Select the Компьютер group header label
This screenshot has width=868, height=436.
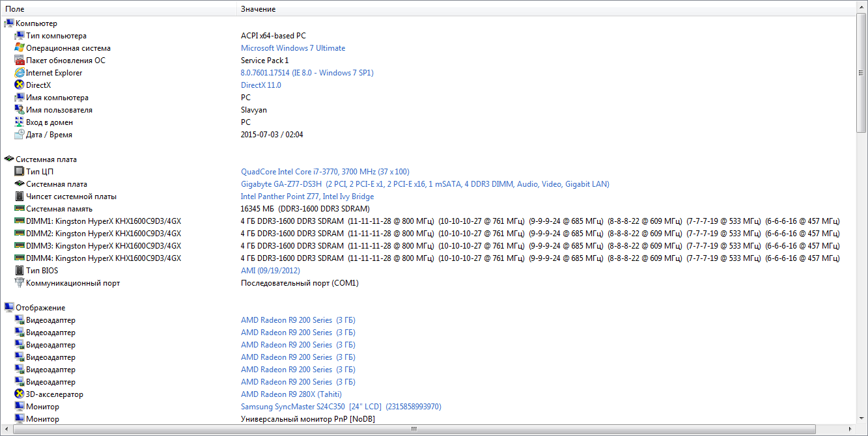(36, 23)
